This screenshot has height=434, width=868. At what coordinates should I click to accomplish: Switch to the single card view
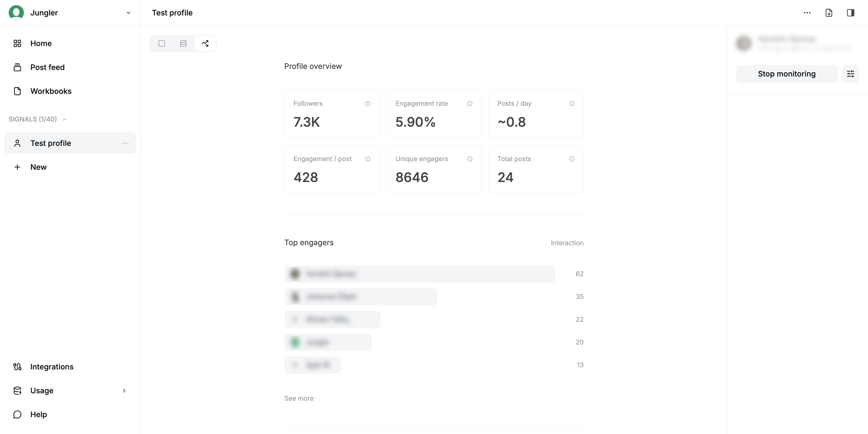click(x=162, y=43)
